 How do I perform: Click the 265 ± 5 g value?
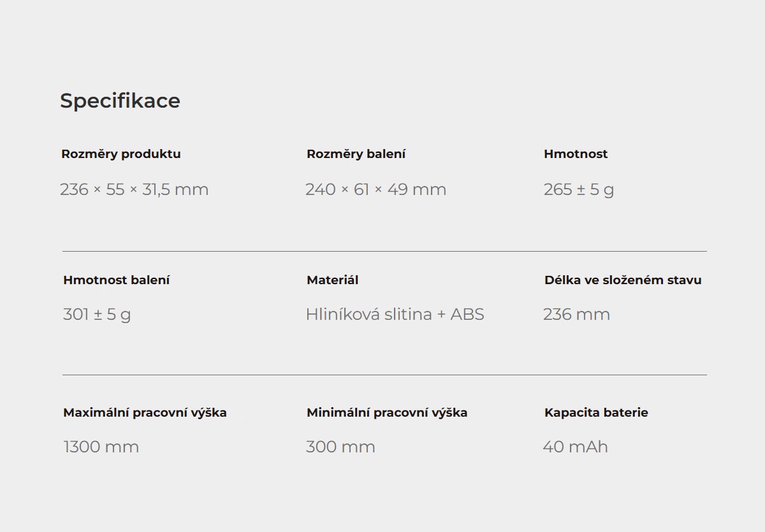579,189
